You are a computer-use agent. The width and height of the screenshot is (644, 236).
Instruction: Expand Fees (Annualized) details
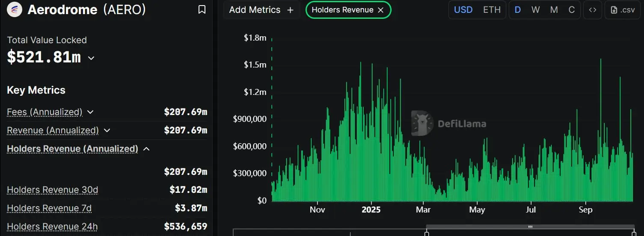tap(90, 112)
